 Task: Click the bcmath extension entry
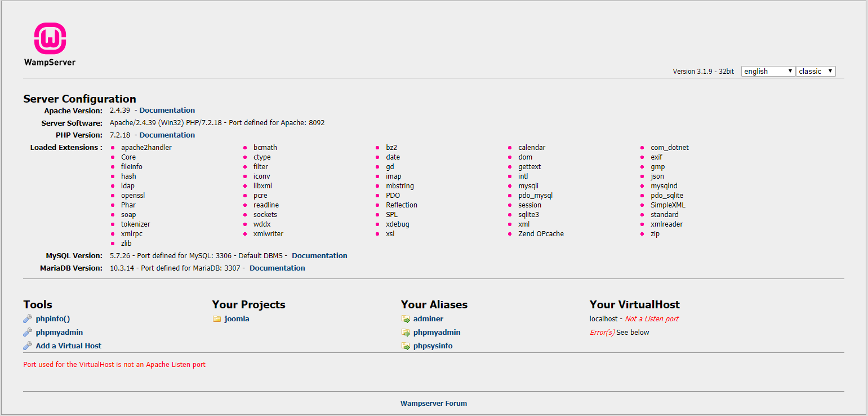point(265,148)
